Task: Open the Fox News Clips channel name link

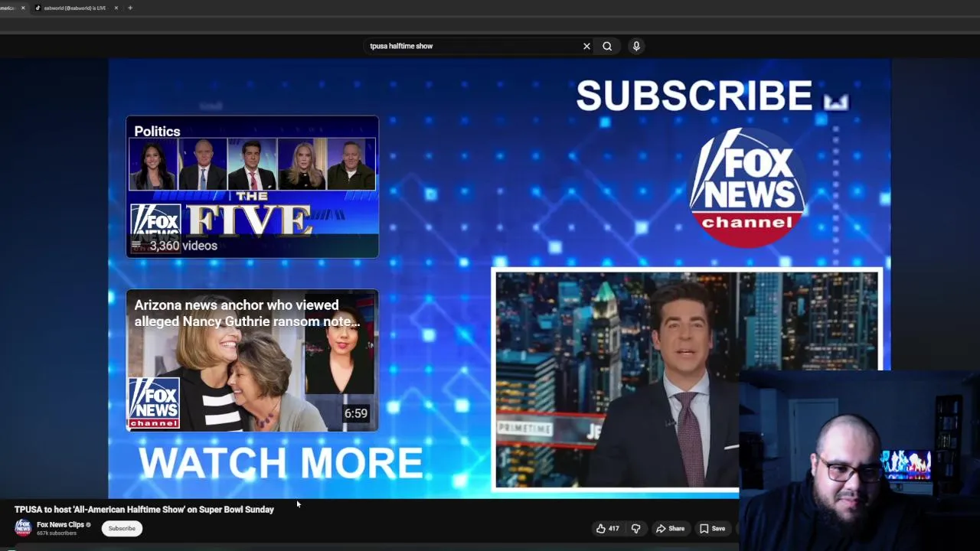Action: point(60,524)
